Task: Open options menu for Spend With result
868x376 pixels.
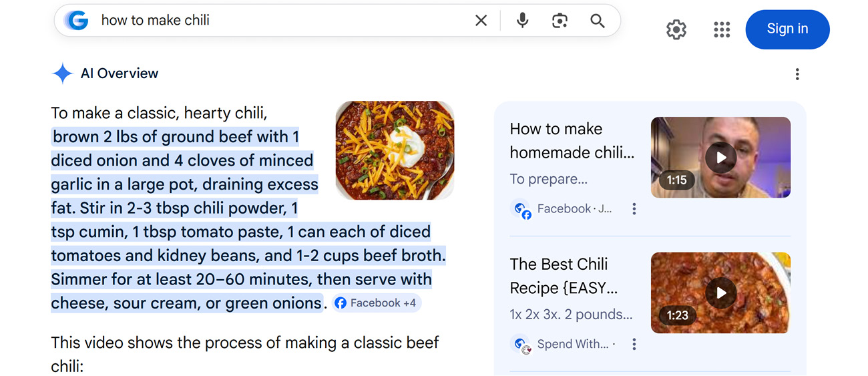Action: point(634,345)
